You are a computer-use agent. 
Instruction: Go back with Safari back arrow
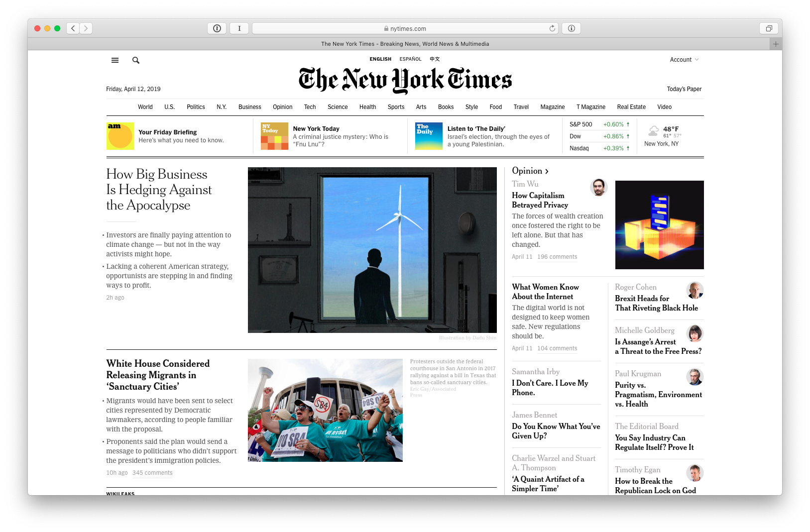(73, 28)
